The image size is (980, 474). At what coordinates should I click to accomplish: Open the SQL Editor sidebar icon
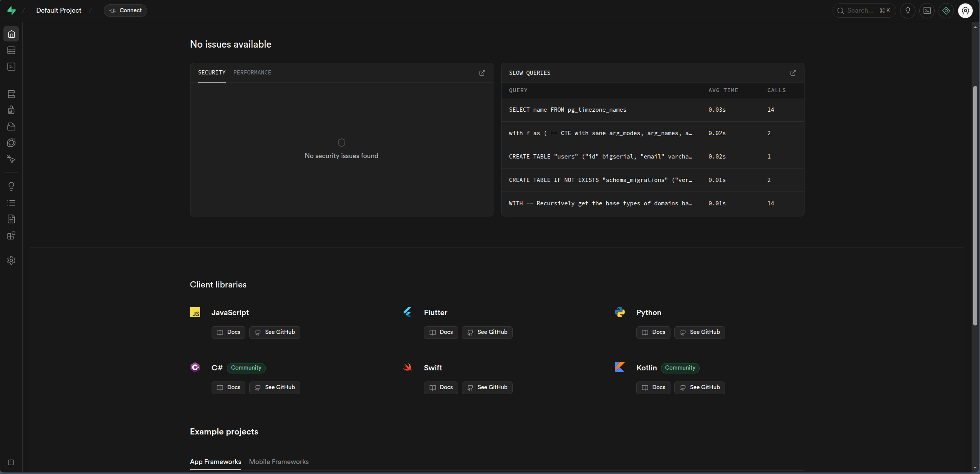[x=12, y=67]
